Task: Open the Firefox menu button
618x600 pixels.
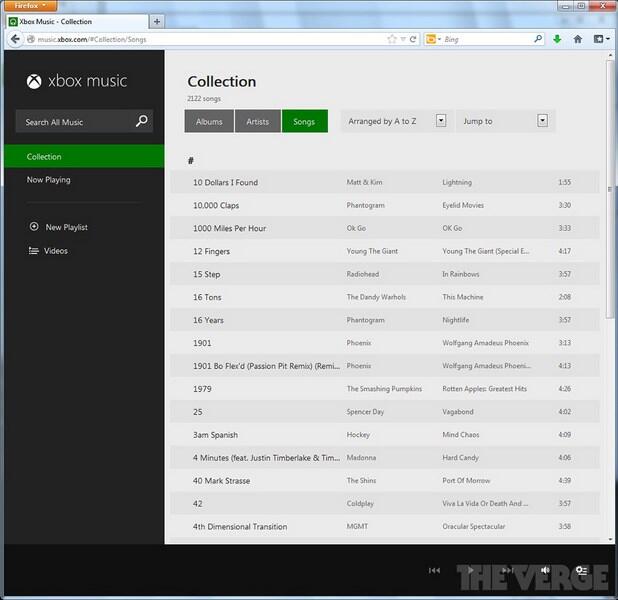Action: [30, 6]
